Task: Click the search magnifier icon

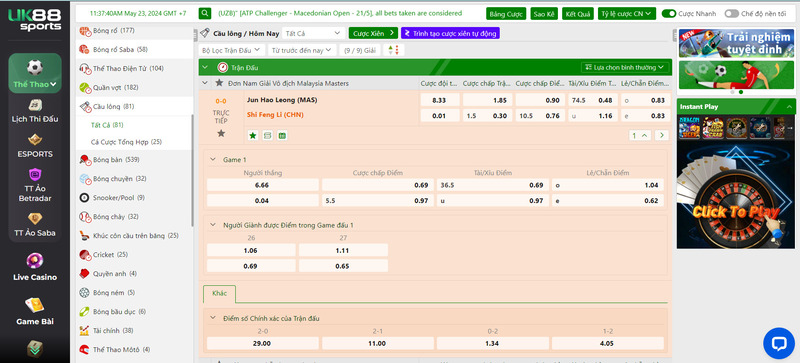Action: 205,13
